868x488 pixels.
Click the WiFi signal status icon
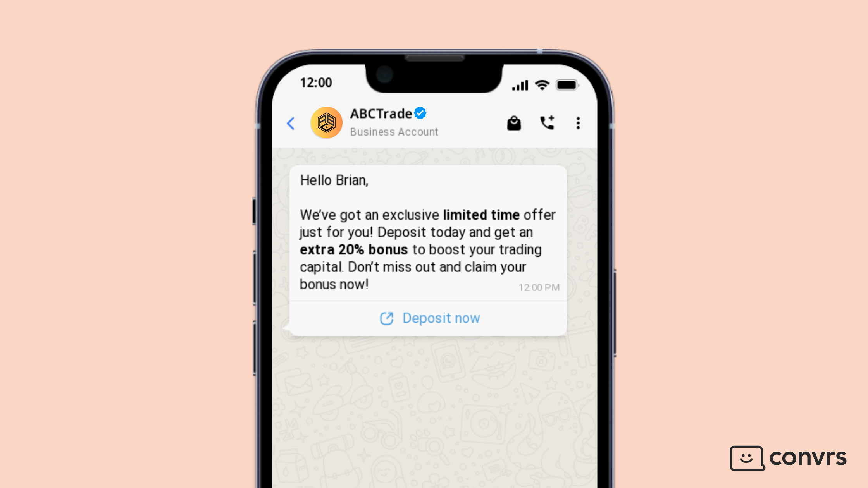click(x=541, y=83)
